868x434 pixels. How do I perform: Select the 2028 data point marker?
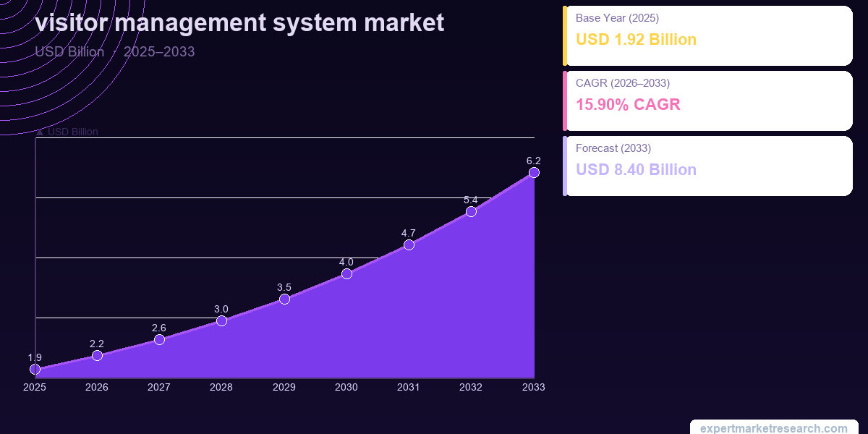click(x=221, y=320)
